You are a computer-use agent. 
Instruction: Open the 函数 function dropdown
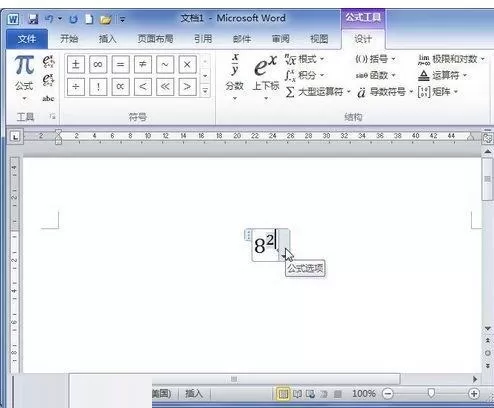(x=376, y=75)
